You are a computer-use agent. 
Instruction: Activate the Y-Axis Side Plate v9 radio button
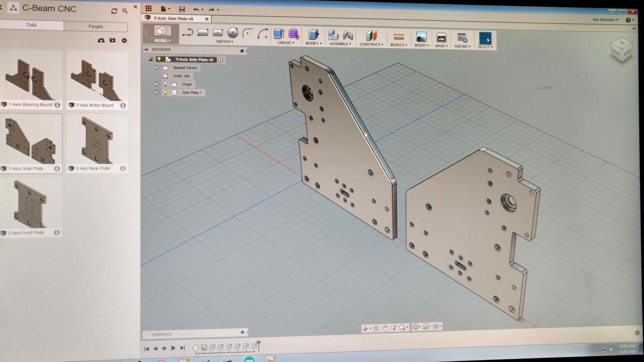tap(221, 60)
